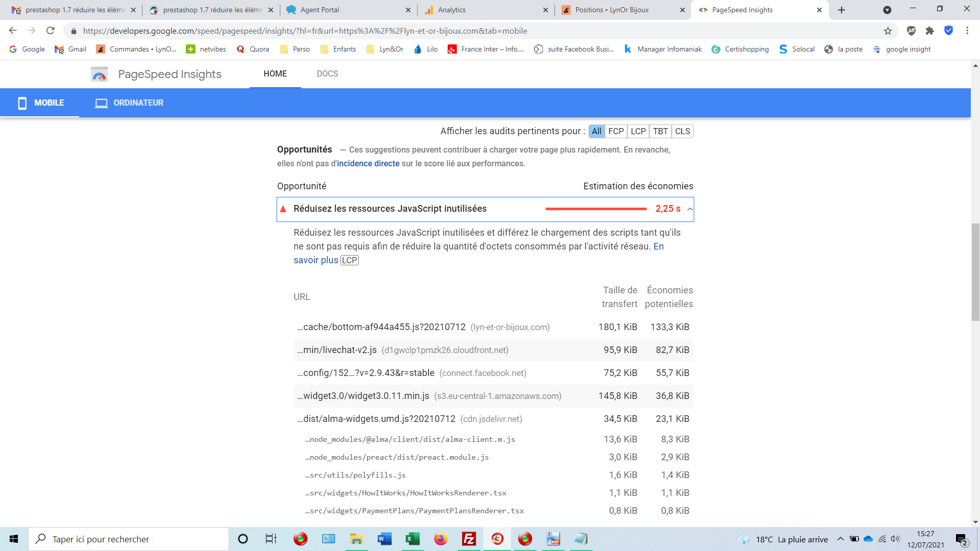Open Task View in taskbar

click(271, 539)
